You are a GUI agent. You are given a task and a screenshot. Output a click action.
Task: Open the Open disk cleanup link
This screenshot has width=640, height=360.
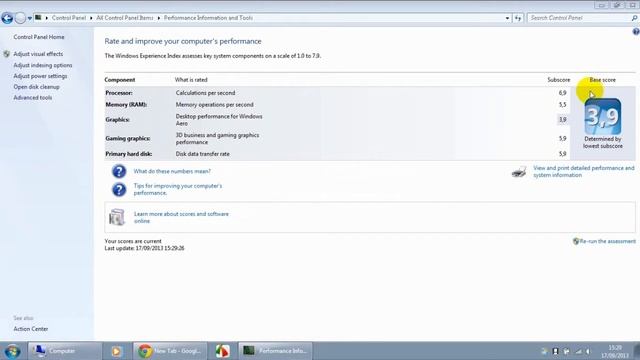(x=36, y=87)
